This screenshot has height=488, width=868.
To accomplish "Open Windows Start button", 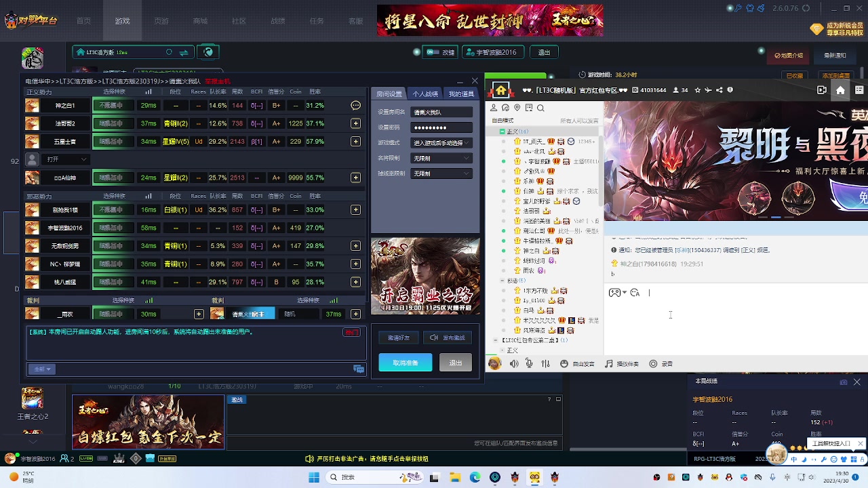I will coord(313,477).
